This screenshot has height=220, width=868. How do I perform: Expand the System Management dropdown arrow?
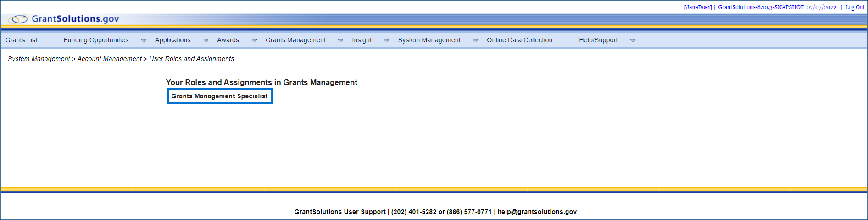(475, 40)
